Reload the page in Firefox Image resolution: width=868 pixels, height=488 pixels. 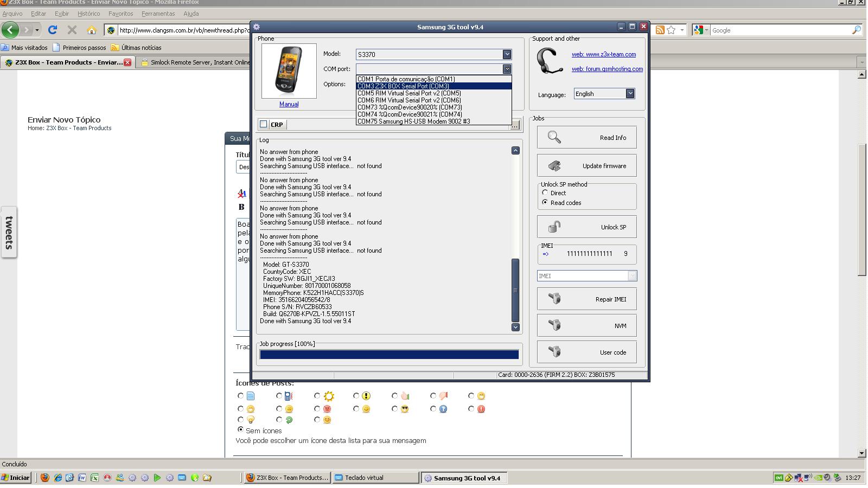pyautogui.click(x=52, y=30)
